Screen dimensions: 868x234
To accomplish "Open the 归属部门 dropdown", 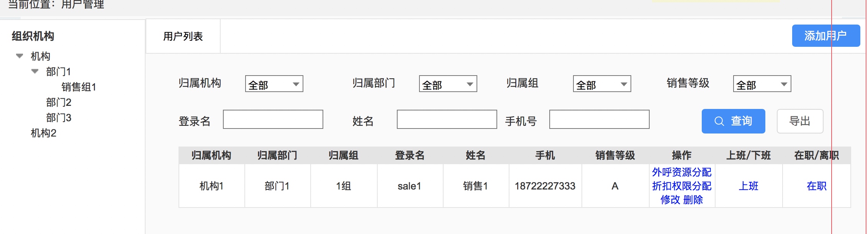I will (x=448, y=84).
